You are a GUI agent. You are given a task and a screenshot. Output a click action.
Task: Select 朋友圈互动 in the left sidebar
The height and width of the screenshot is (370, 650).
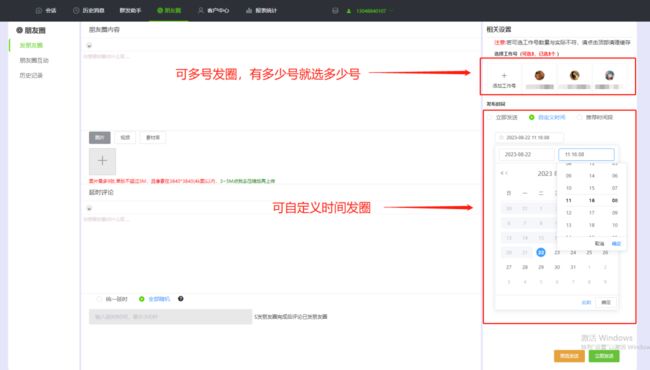[34, 60]
